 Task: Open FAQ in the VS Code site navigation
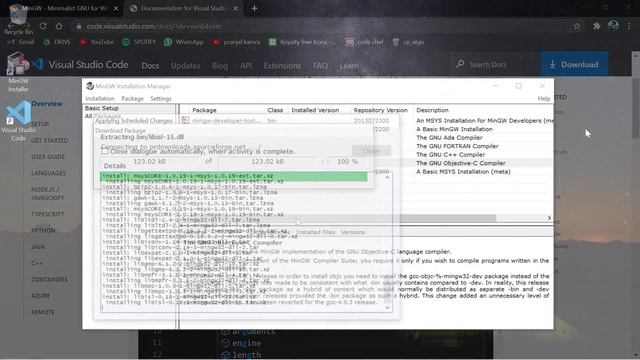320,65
